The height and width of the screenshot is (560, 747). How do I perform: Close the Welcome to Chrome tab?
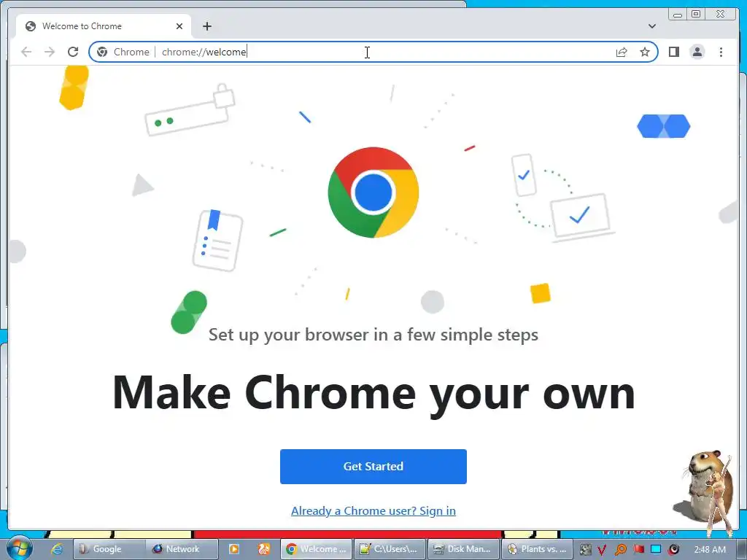[x=179, y=26]
